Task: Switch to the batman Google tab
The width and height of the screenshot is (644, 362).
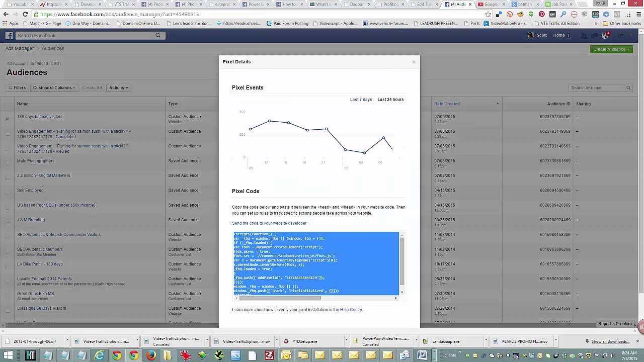Action: tap(526, 4)
